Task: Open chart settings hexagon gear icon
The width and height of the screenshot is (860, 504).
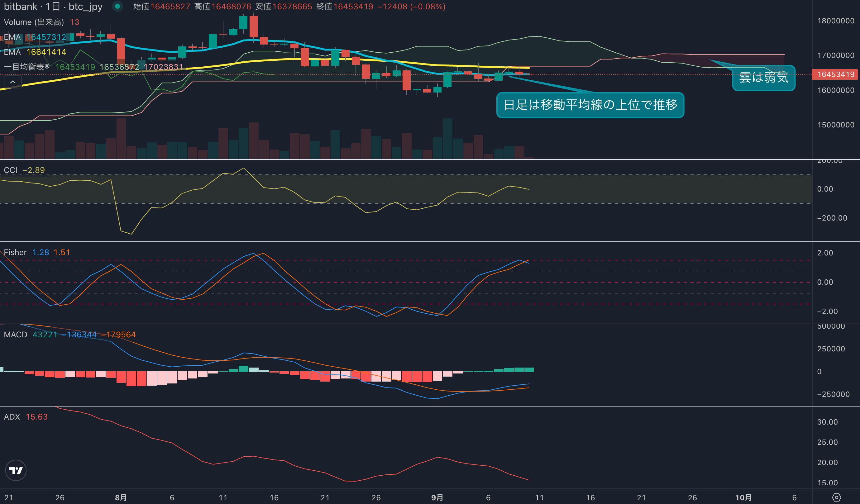Action: (x=836, y=497)
